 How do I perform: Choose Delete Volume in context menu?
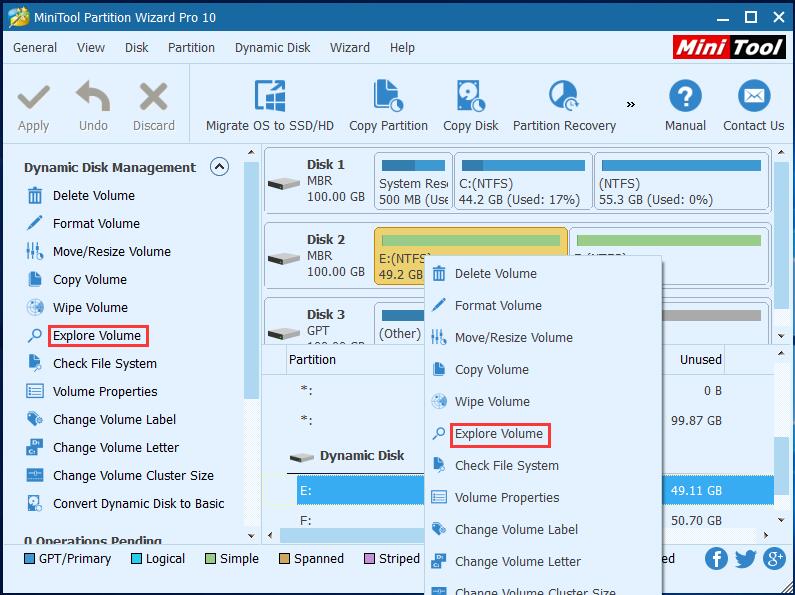[x=543, y=274]
